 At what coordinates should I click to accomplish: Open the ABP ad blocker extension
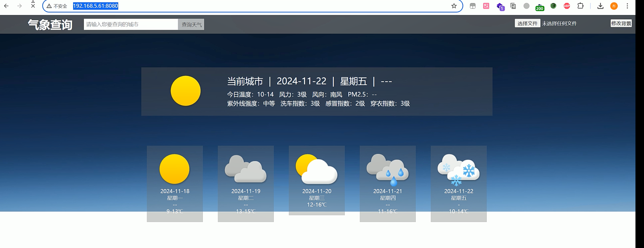[567, 6]
